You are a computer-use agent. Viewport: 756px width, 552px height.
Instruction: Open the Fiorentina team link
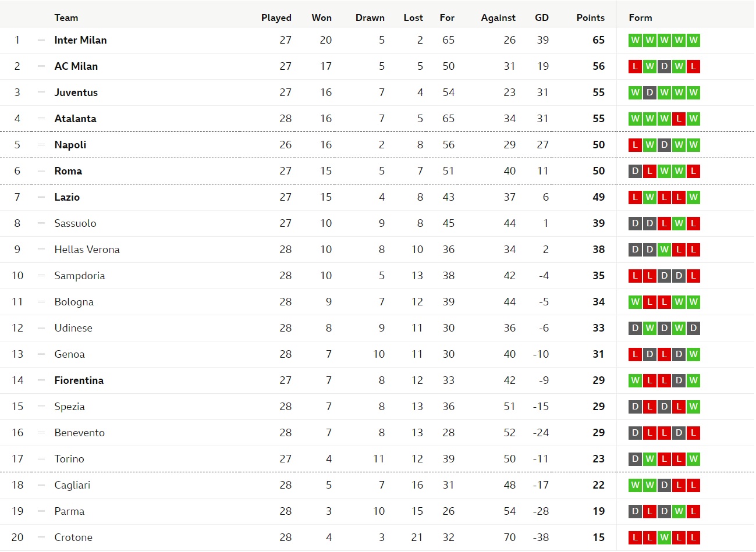(x=79, y=380)
